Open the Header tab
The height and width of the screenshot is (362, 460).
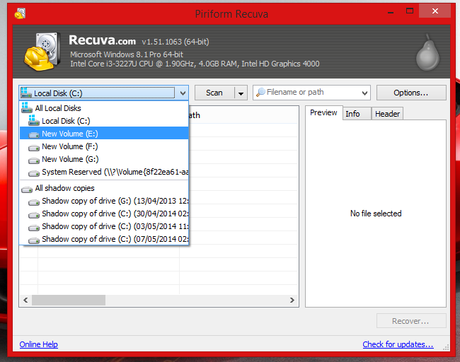pyautogui.click(x=387, y=114)
